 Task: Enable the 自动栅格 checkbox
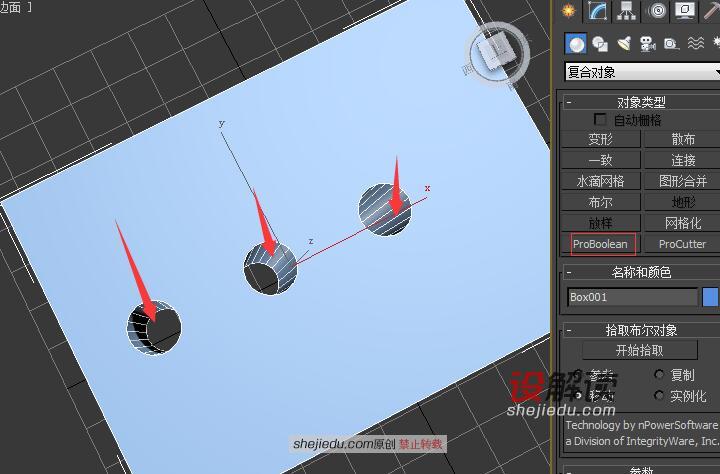(600, 119)
